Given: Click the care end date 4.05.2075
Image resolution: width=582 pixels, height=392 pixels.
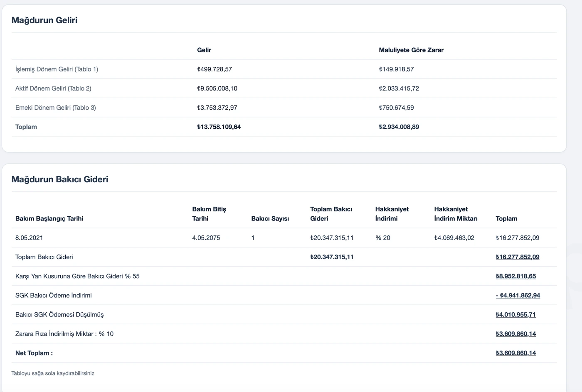Looking at the screenshot, I should pyautogui.click(x=206, y=238).
